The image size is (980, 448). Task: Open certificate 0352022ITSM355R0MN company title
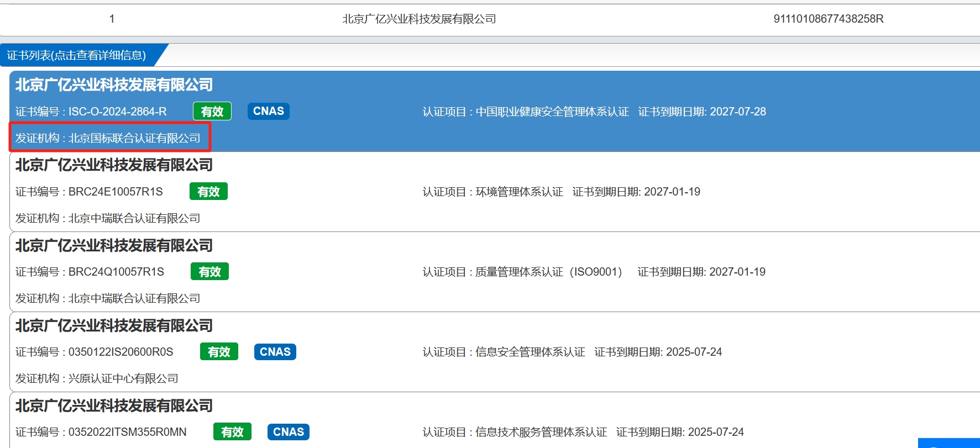coord(114,405)
